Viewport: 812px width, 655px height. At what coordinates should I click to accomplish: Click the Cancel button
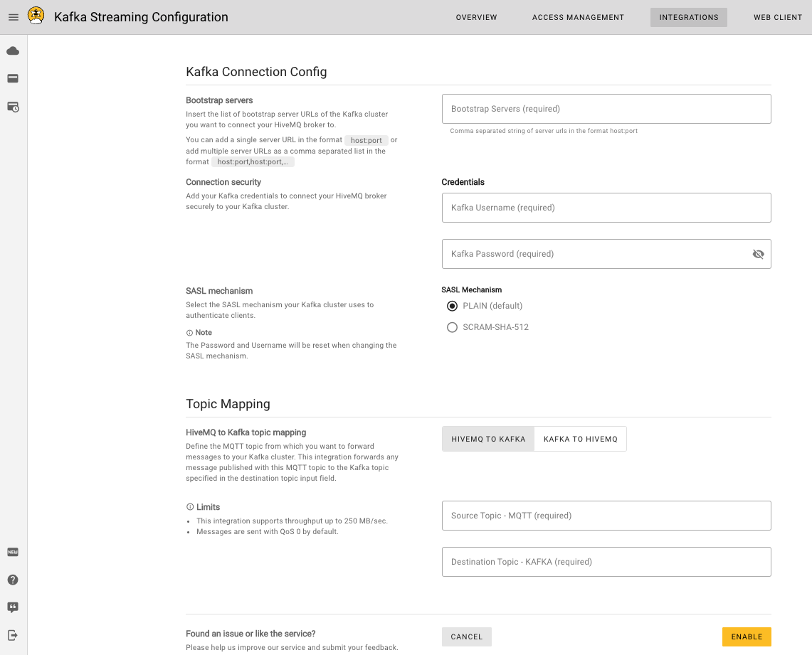467,637
